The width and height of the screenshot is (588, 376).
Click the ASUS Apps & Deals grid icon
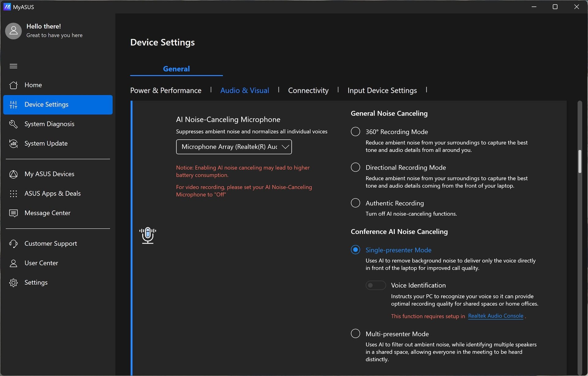(13, 193)
